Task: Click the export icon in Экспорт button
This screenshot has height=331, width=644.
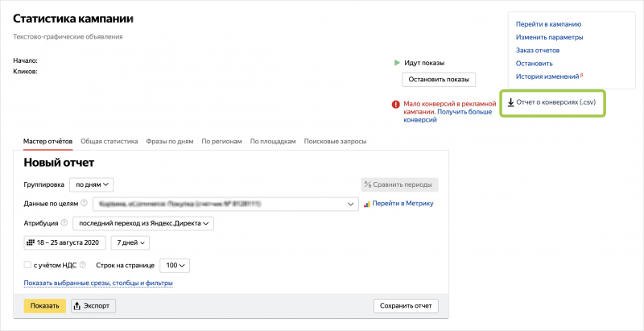Action: point(78,306)
